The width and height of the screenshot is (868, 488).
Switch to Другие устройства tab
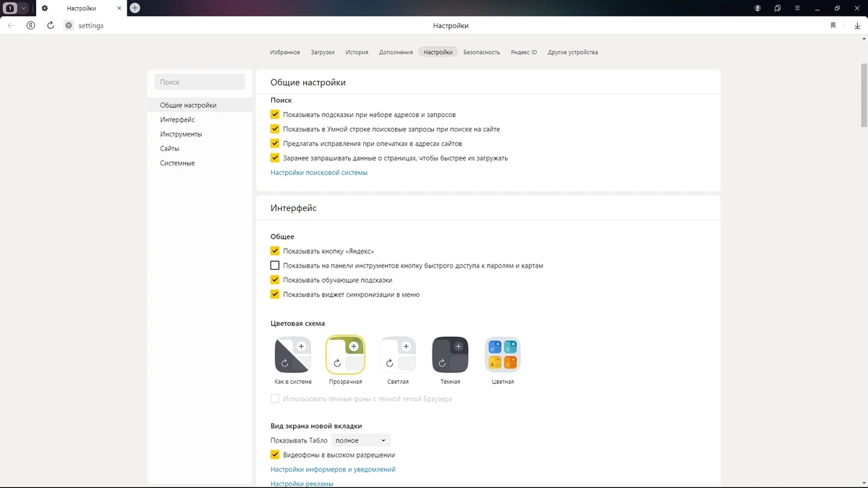click(x=573, y=52)
